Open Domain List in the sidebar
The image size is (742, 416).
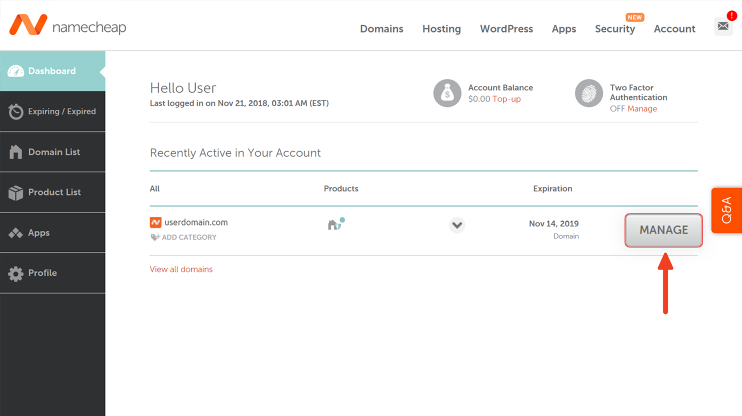pos(53,152)
